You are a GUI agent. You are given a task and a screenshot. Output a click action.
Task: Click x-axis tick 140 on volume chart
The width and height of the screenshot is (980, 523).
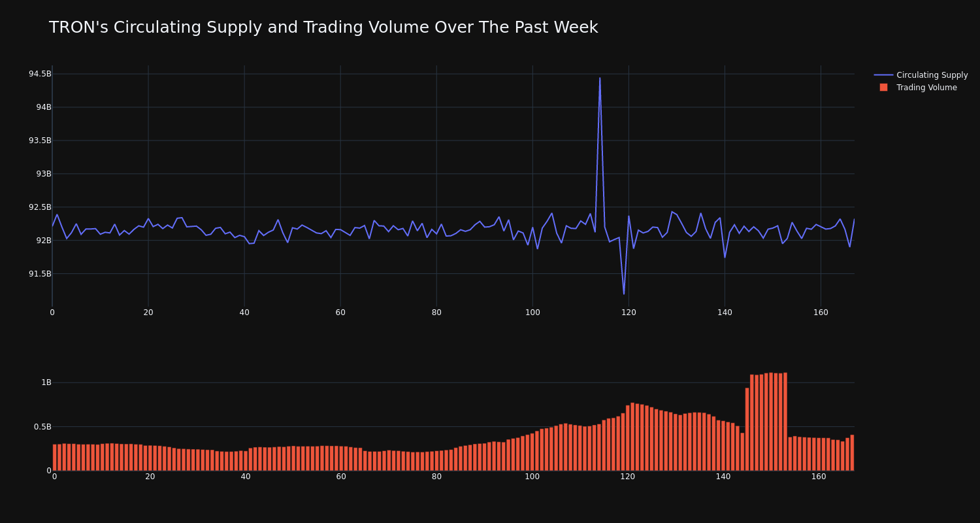click(723, 477)
